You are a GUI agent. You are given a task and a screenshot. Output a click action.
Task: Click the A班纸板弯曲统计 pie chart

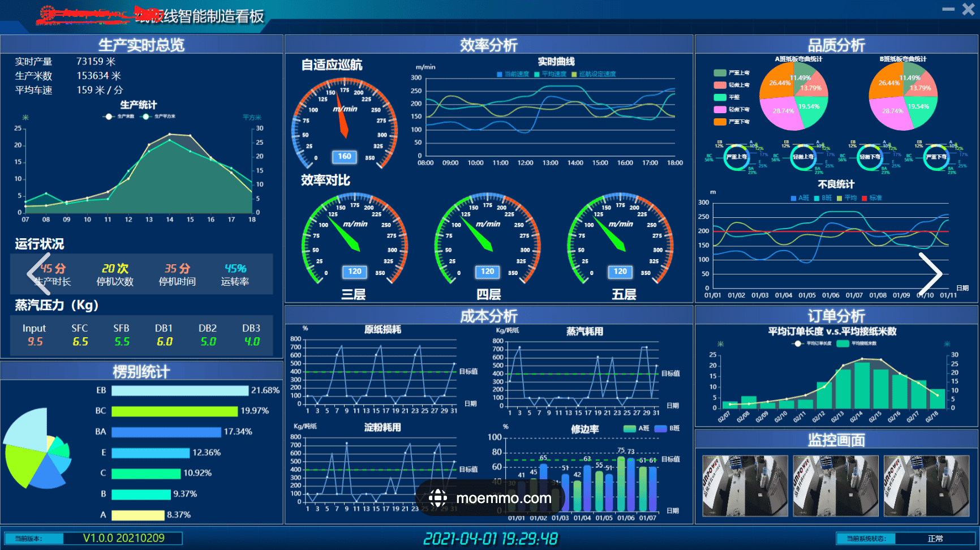point(793,96)
